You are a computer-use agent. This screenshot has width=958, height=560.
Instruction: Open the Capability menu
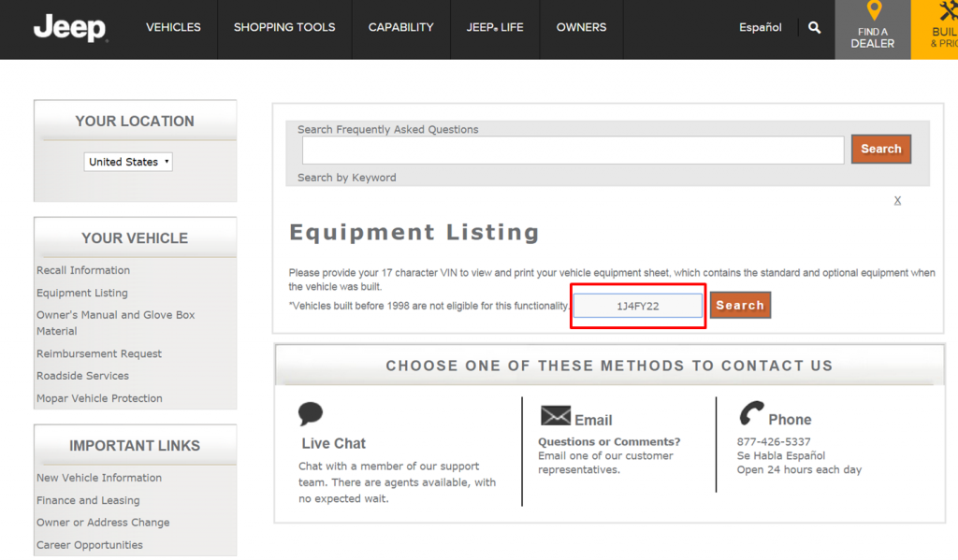coord(400,27)
